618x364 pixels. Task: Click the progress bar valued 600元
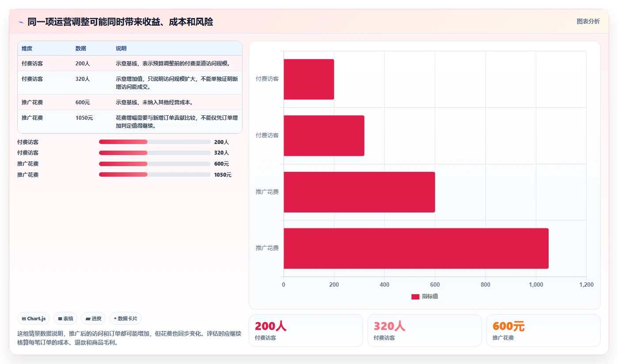coord(155,164)
